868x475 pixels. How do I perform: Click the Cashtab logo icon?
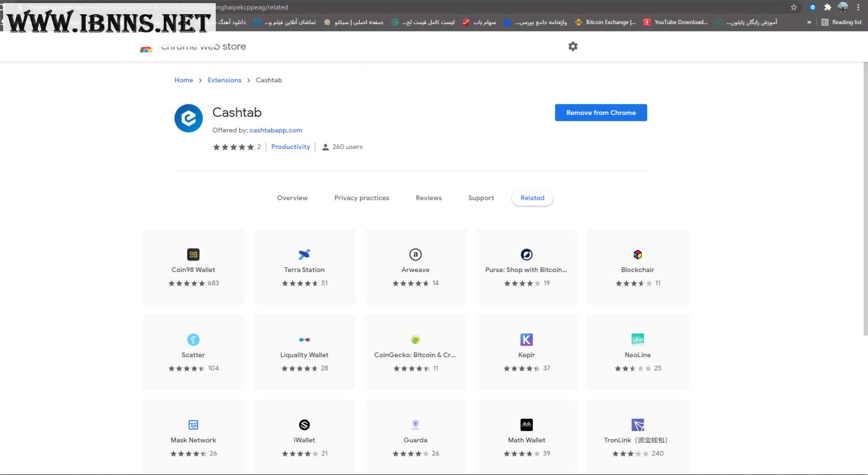189,118
